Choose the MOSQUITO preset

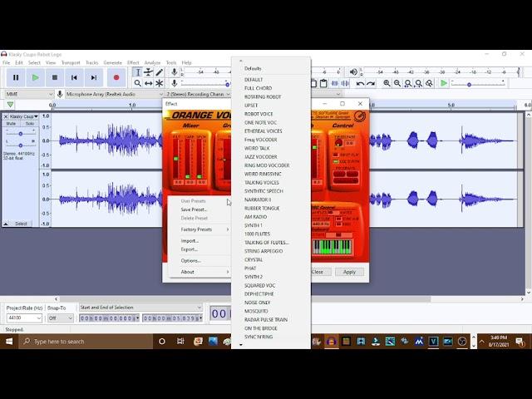click(256, 311)
